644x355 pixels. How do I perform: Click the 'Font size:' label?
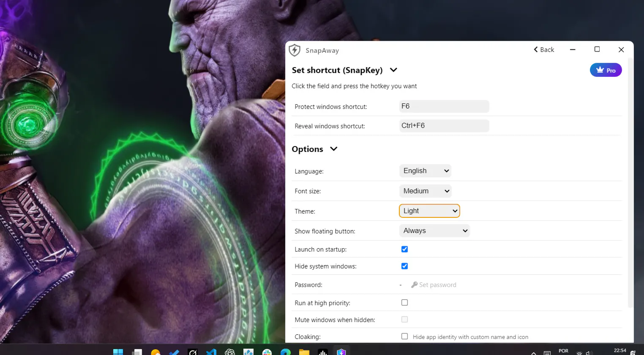[308, 191]
